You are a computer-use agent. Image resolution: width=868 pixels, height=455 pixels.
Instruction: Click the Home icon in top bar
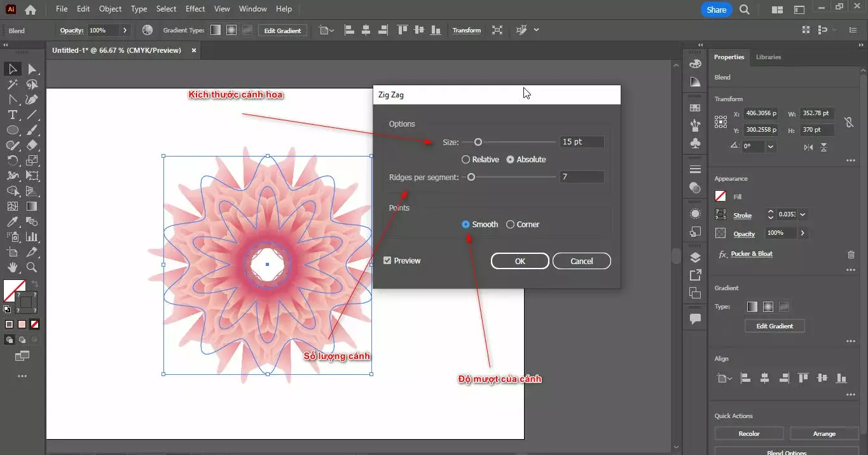[x=30, y=10]
